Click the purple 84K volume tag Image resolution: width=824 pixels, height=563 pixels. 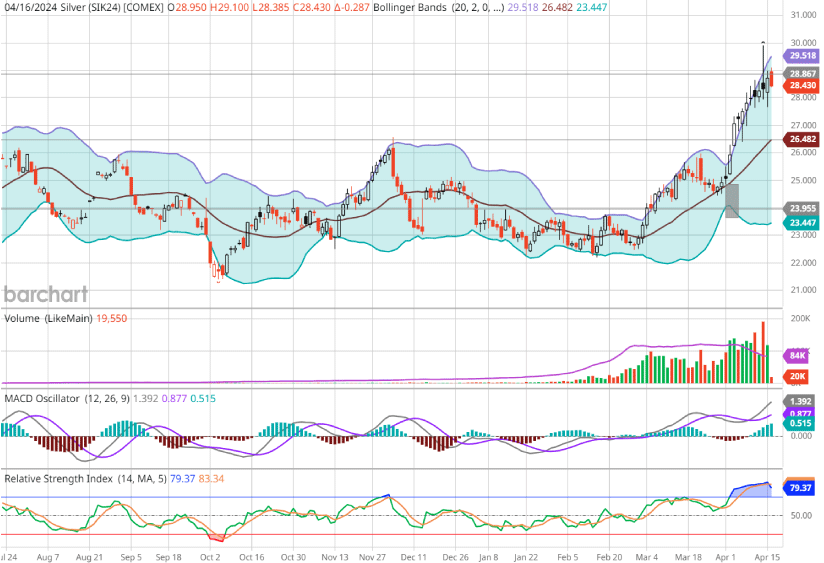point(799,355)
